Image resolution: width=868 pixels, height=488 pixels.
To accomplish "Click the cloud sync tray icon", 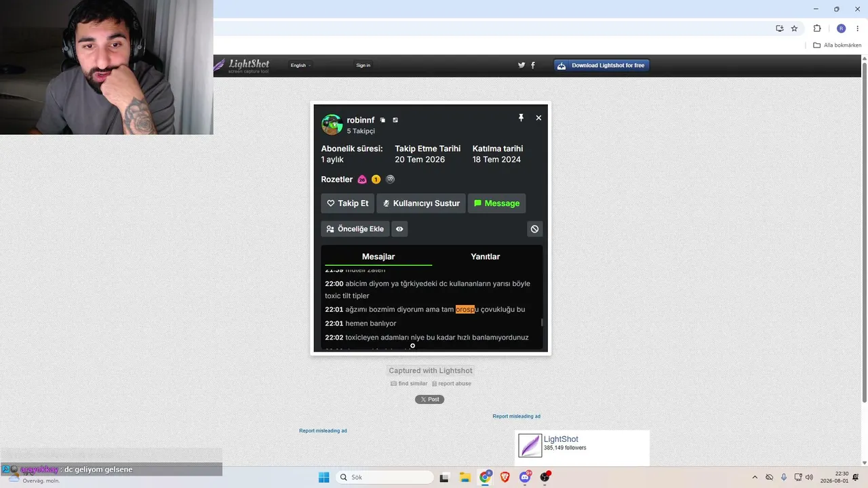I will tap(770, 477).
